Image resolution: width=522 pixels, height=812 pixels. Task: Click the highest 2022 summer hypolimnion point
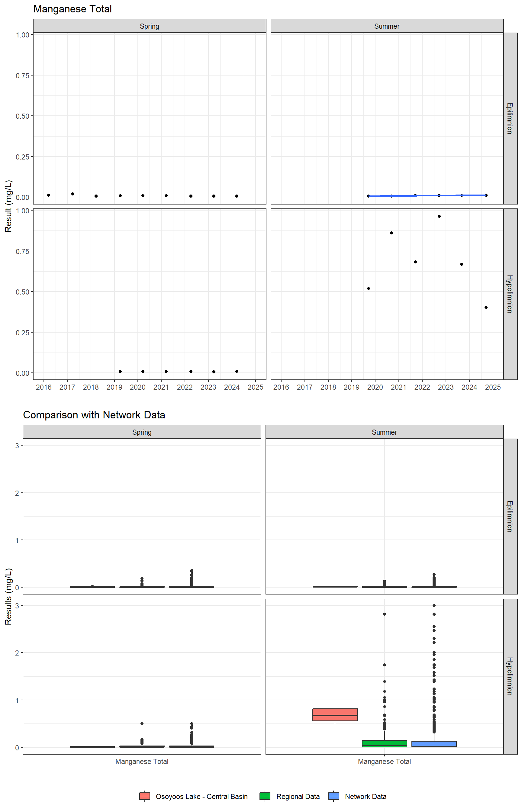pos(439,216)
